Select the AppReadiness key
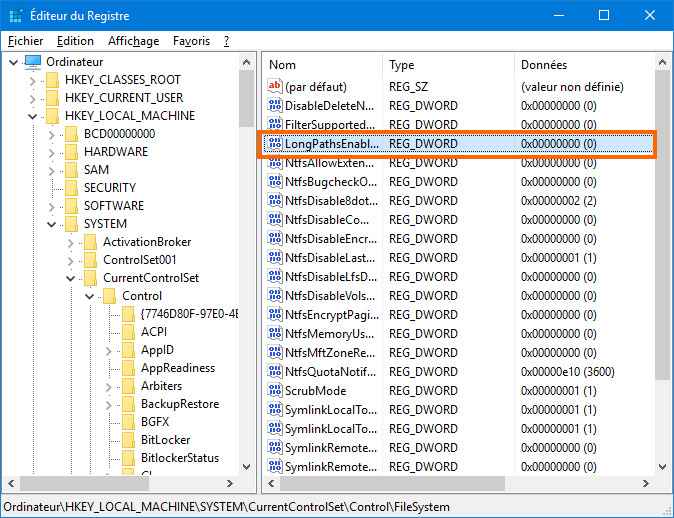 [x=178, y=368]
